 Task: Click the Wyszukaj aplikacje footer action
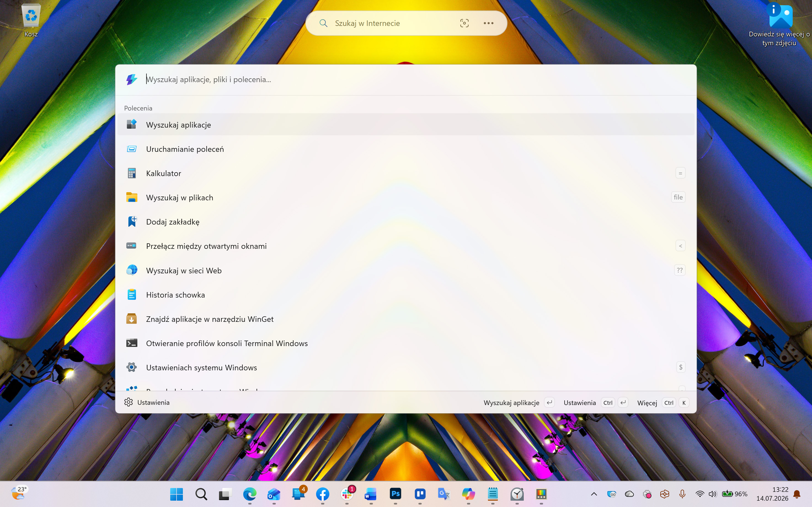point(511,403)
